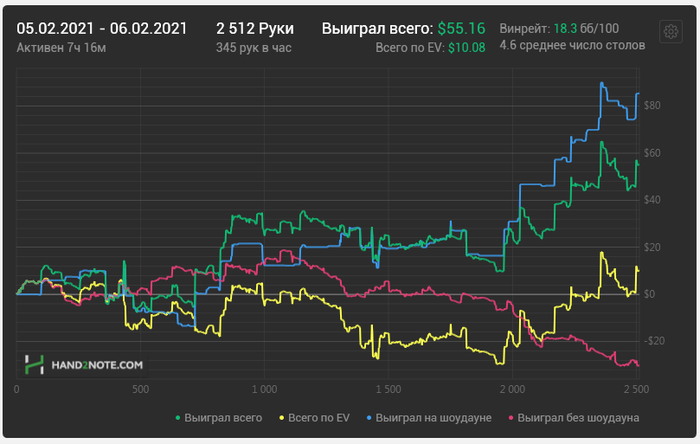This screenshot has height=444, width=700.
Task: Click the '2 512 Руки' hands count
Action: pyautogui.click(x=255, y=29)
